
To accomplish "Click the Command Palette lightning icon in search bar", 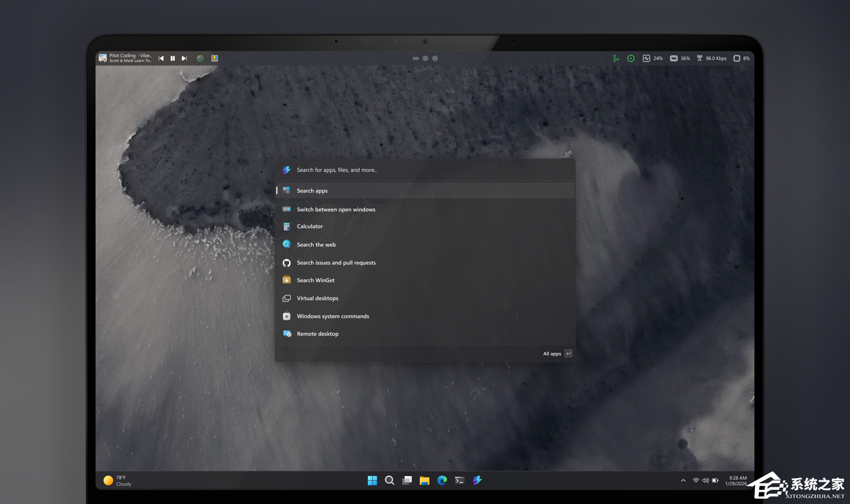I will (286, 170).
